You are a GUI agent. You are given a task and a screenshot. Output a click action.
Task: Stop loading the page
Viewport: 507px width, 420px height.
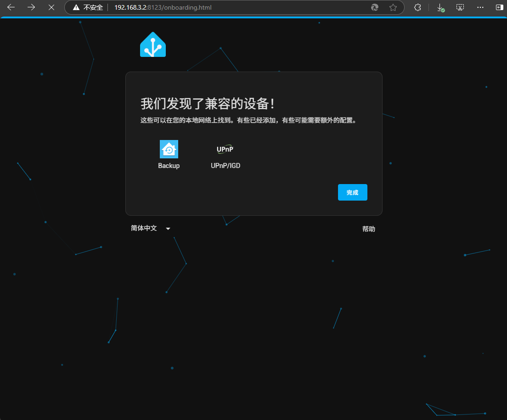pyautogui.click(x=51, y=7)
